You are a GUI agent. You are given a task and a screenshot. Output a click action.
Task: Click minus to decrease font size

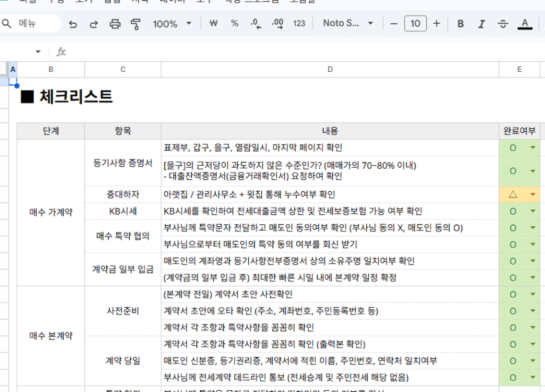click(394, 24)
